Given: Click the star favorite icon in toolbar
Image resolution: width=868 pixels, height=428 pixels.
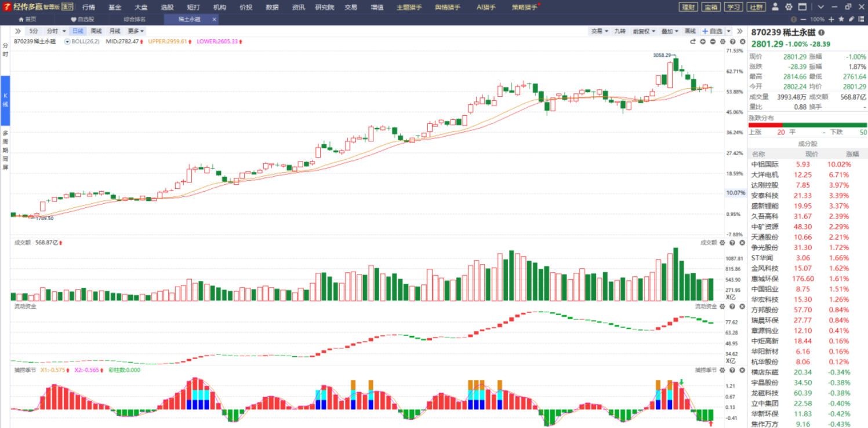Looking at the screenshot, I should [x=841, y=19].
